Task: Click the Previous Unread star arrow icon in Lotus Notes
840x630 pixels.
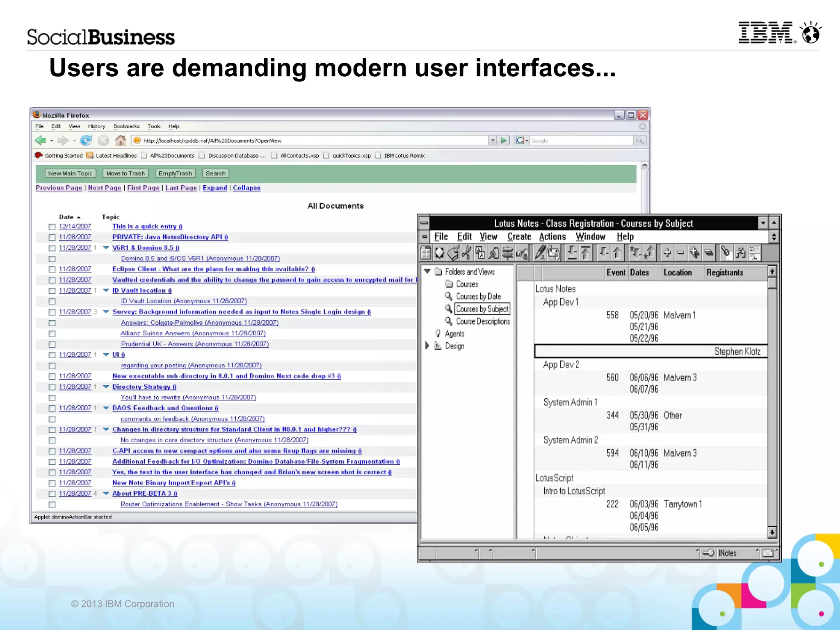Action: (x=650, y=253)
